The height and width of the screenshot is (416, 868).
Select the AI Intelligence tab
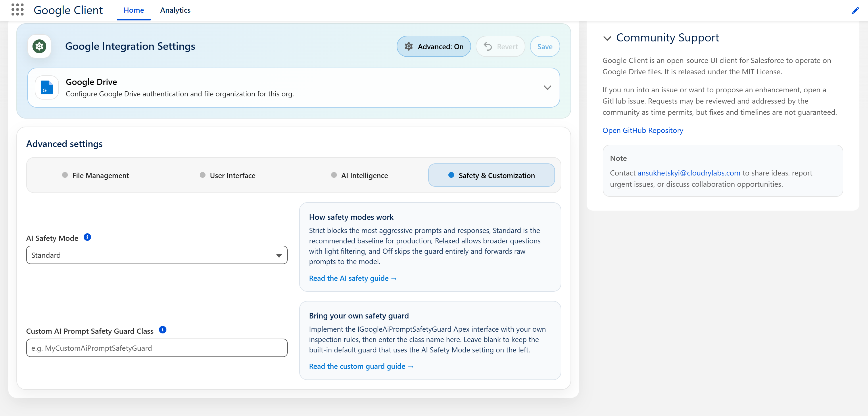click(360, 175)
